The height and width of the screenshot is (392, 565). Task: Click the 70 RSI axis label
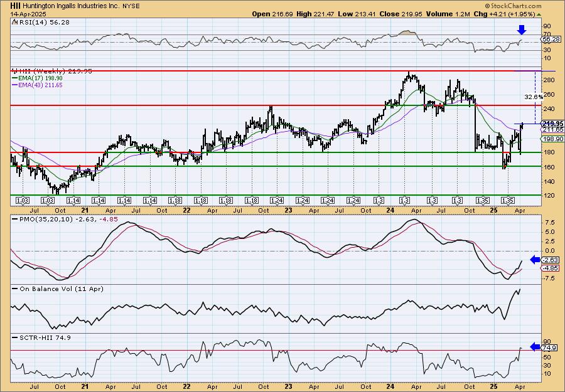[x=547, y=34]
